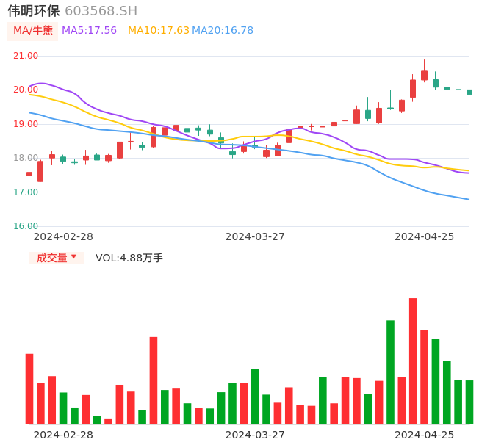
Task: Click the stock code 603568.SH
Action: [101, 11]
